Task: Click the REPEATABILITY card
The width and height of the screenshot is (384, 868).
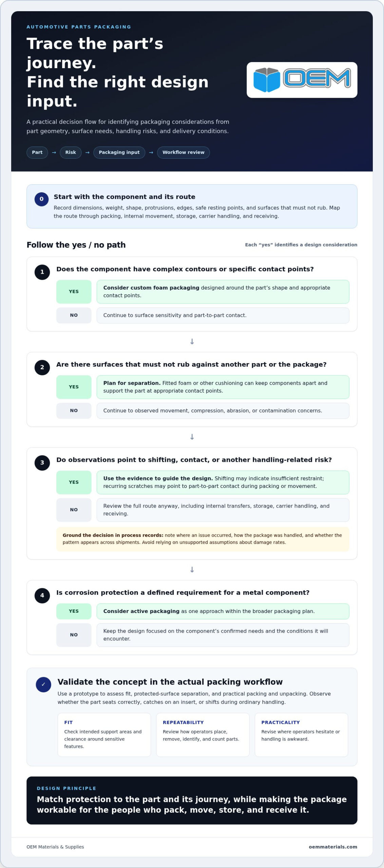Action: tap(203, 735)
